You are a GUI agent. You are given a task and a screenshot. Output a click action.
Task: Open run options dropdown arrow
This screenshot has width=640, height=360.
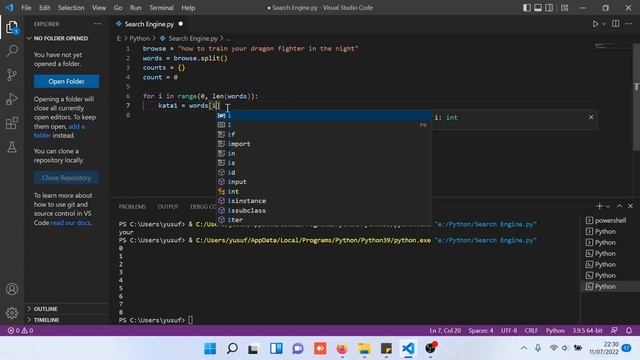coord(604,24)
